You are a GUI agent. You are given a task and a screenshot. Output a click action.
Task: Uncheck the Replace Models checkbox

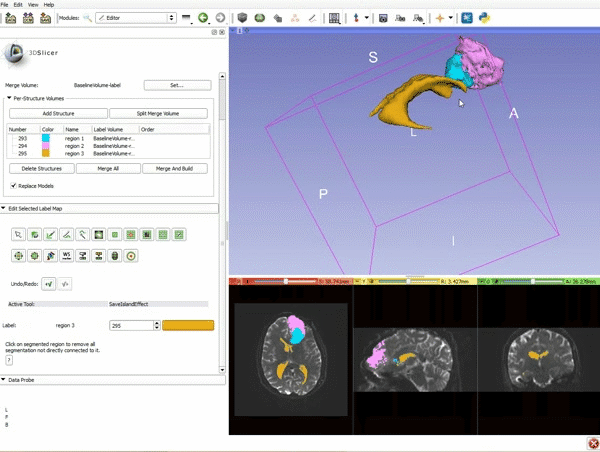pos(13,185)
